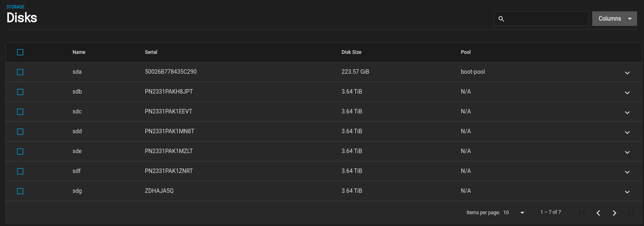644x226 pixels.
Task: Open the Items per page dropdown
Action: tap(513, 213)
